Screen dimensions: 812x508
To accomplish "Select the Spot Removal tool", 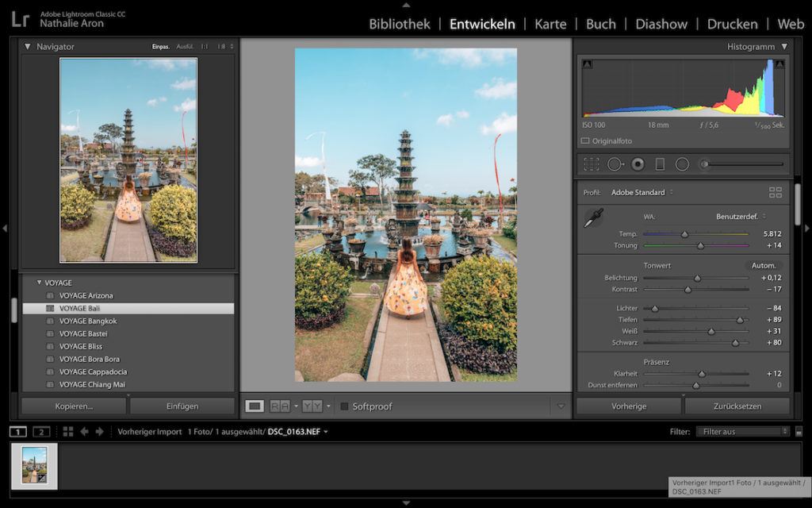I will click(615, 164).
